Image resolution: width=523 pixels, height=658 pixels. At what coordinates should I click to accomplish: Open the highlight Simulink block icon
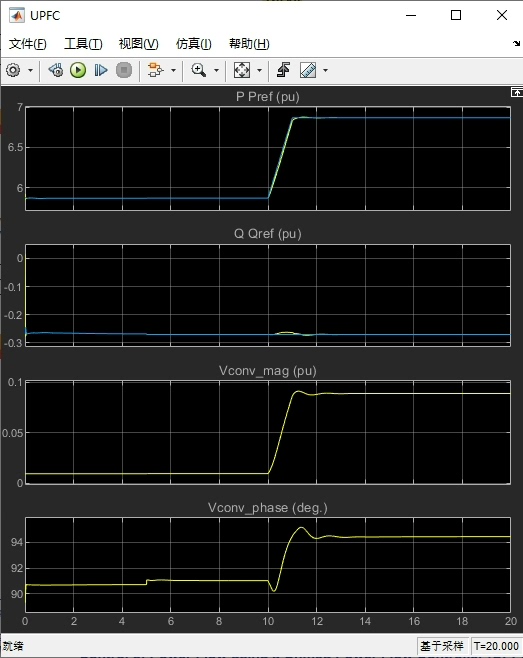(155, 70)
